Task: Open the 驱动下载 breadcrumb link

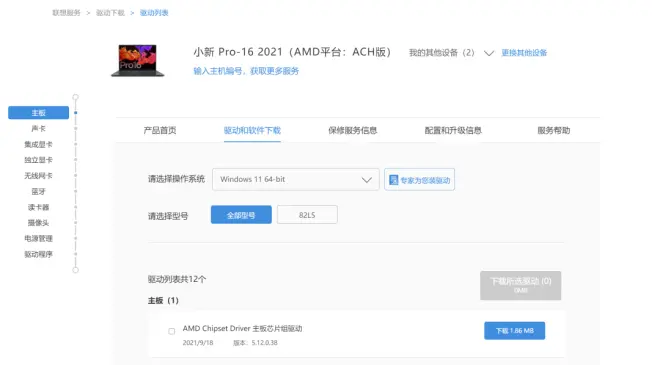Action: pos(110,13)
